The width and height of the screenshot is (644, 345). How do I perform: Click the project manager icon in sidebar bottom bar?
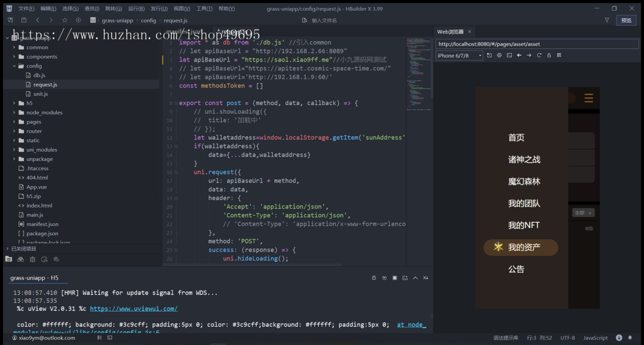[9, 259]
